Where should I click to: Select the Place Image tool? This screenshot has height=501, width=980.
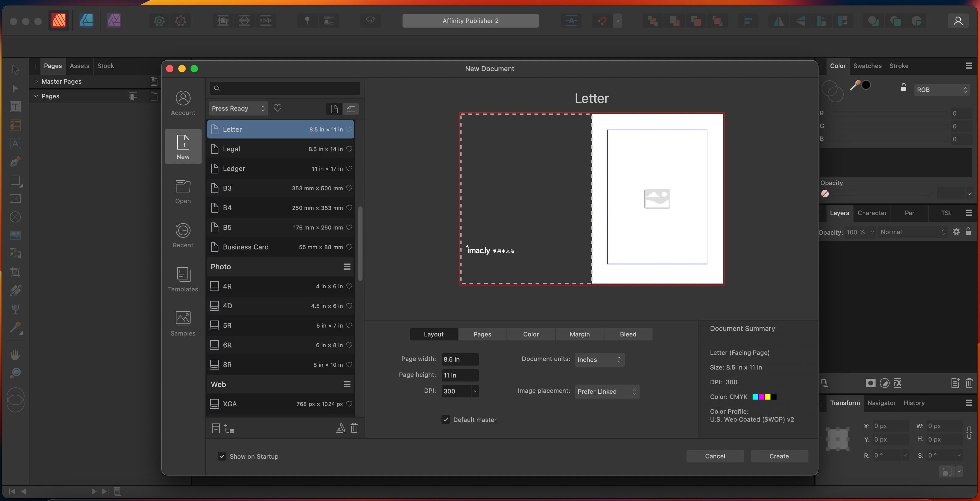(15, 235)
